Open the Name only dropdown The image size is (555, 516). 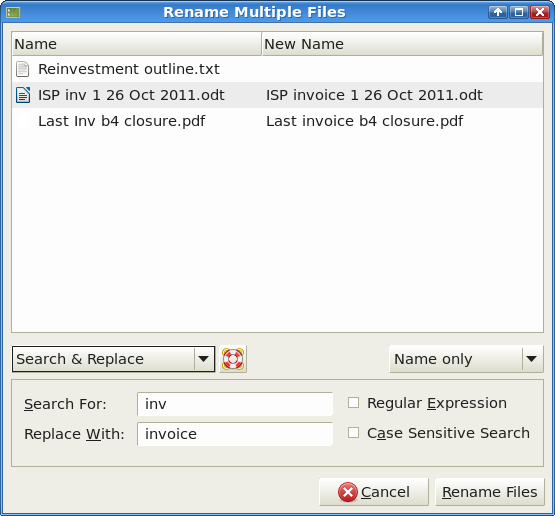pos(466,359)
